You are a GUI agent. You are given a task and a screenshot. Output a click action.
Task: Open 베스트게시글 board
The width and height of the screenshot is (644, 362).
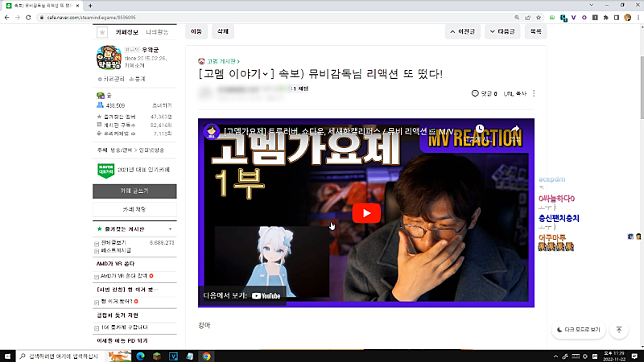(116, 250)
